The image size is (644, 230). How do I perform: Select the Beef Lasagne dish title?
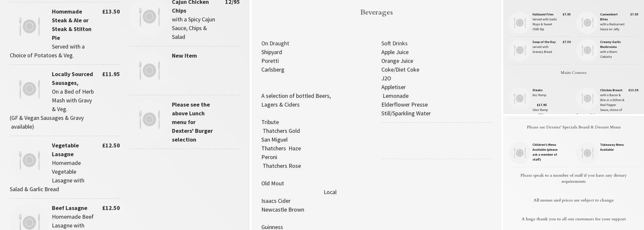(x=69, y=208)
